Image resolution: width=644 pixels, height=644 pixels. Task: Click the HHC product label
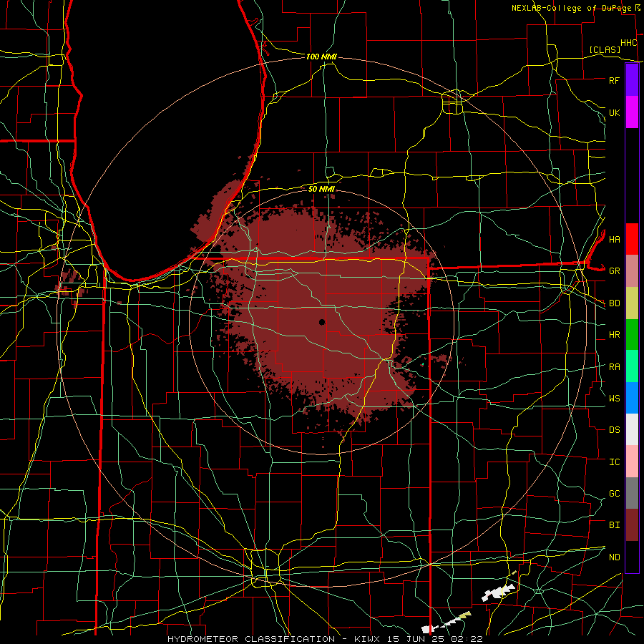[628, 43]
